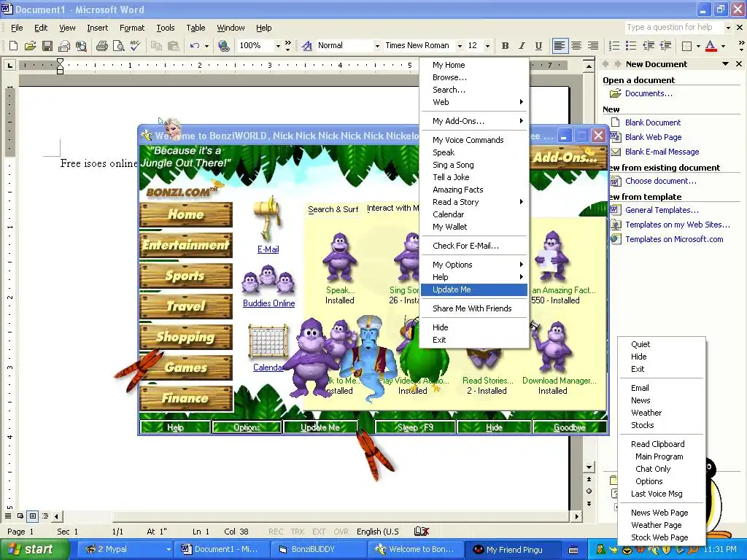Screen dimensions: 747x560
Task: Click the New Blank Document toolbar icon
Action: click(13, 46)
